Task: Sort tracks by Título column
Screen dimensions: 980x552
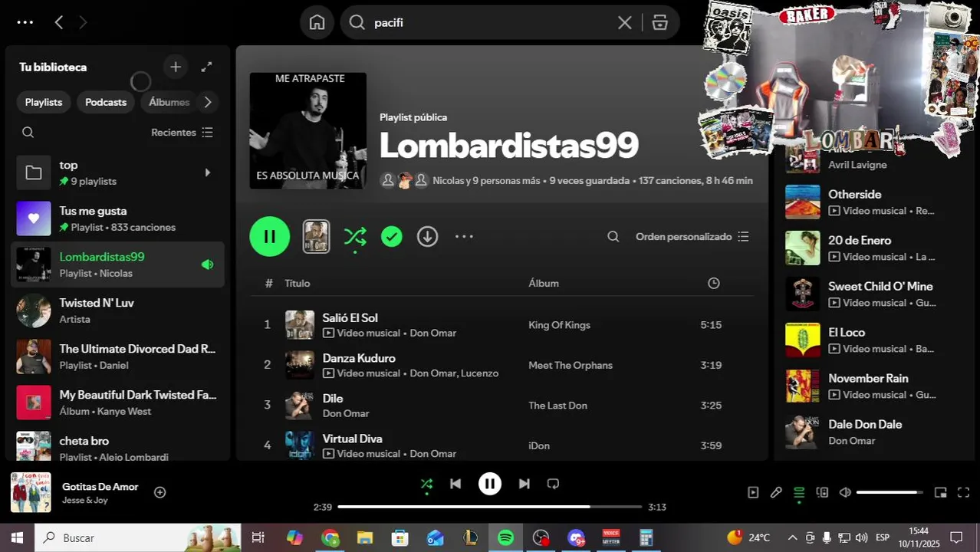Action: tap(298, 283)
